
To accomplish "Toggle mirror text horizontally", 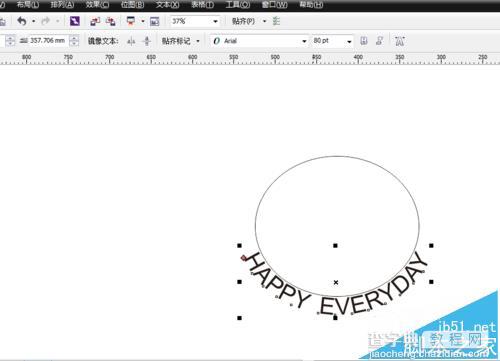I will pos(131,41).
